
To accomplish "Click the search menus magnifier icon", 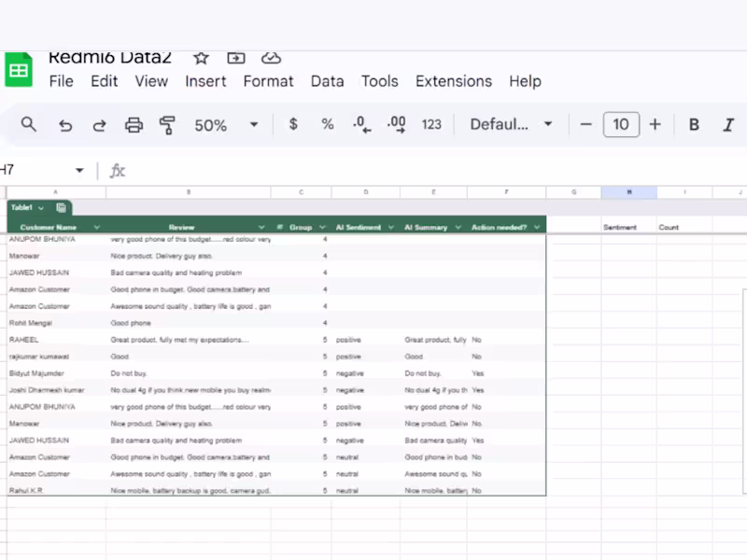I will pyautogui.click(x=29, y=124).
